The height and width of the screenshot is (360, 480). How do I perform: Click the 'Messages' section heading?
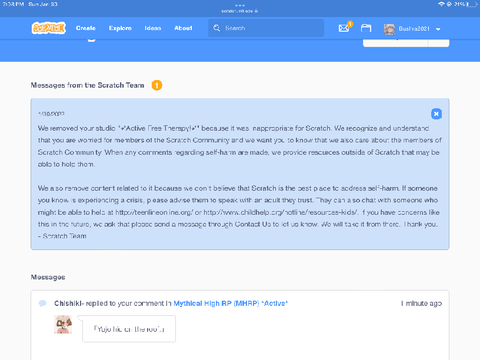point(48,277)
